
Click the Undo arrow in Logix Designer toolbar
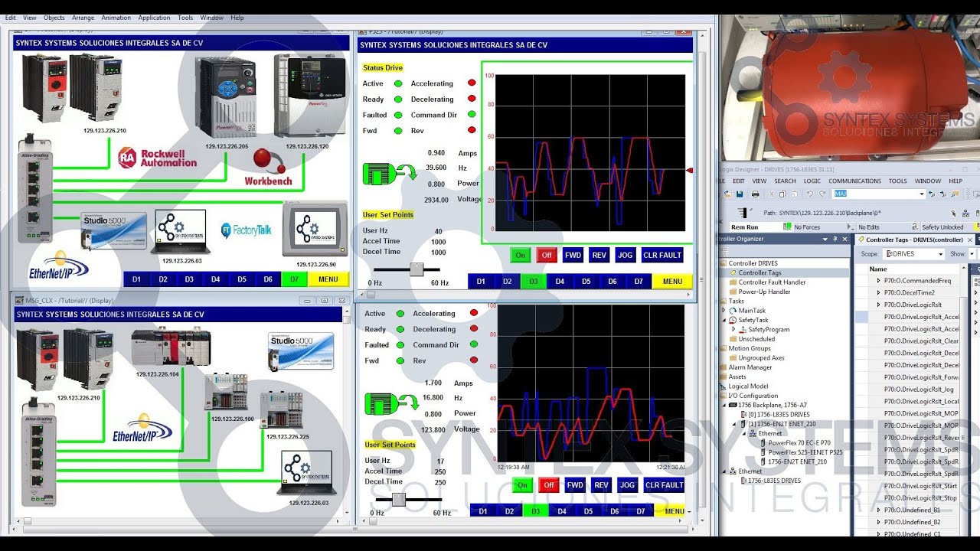[810, 194]
